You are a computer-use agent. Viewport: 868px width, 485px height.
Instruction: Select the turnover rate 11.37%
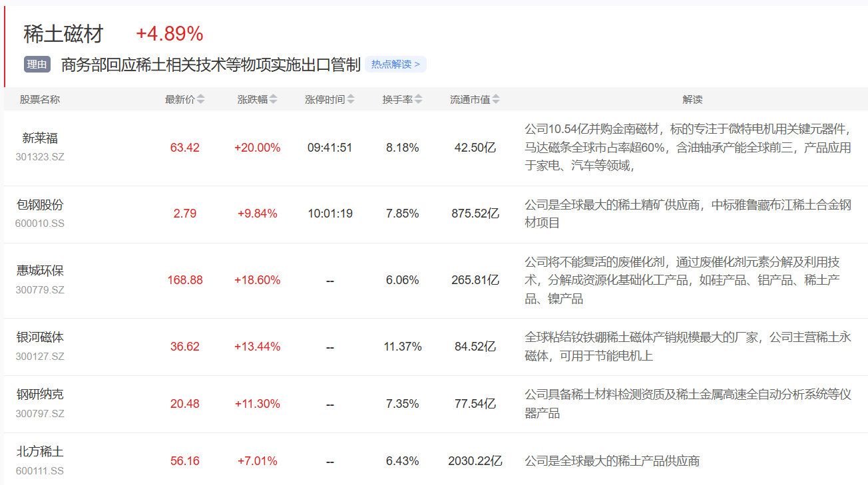(403, 347)
